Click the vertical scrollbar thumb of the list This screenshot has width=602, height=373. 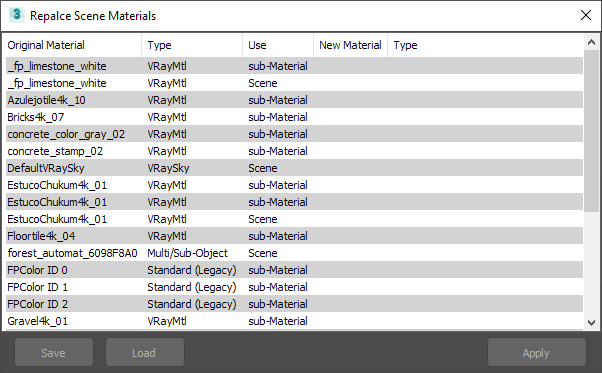click(x=591, y=130)
